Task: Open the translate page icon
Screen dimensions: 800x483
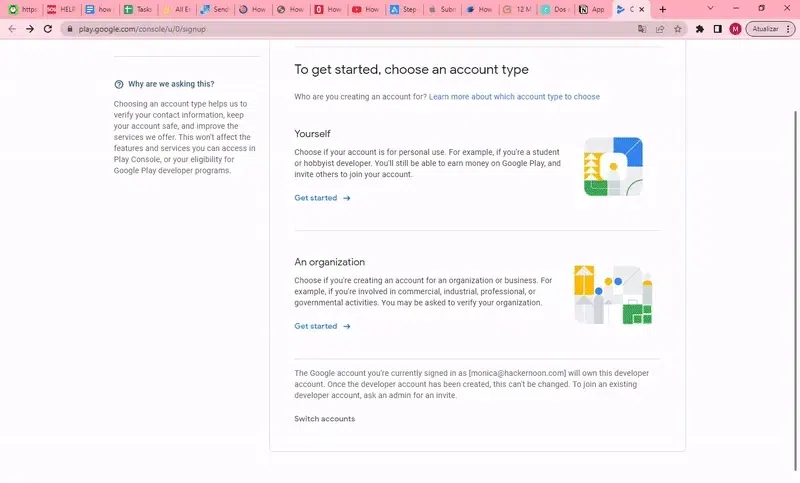Action: coord(642,29)
